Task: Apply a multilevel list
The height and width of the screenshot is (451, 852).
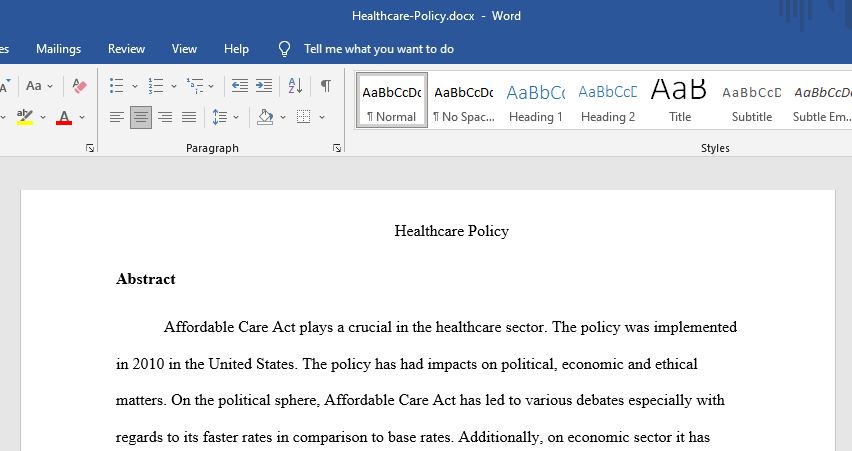Action: tap(195, 86)
